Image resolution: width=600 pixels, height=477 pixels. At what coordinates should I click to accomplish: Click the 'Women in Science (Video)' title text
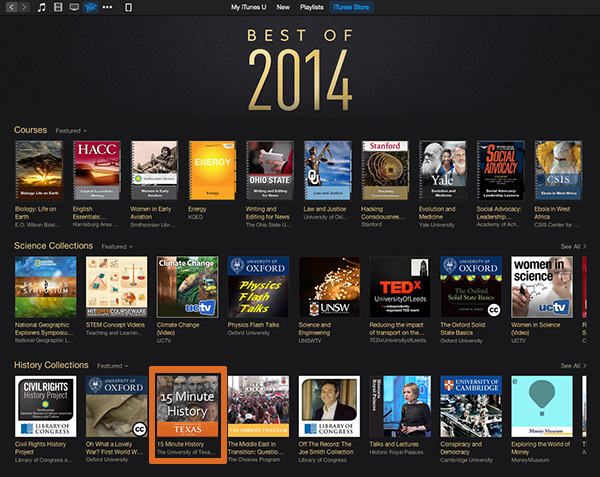coord(535,329)
